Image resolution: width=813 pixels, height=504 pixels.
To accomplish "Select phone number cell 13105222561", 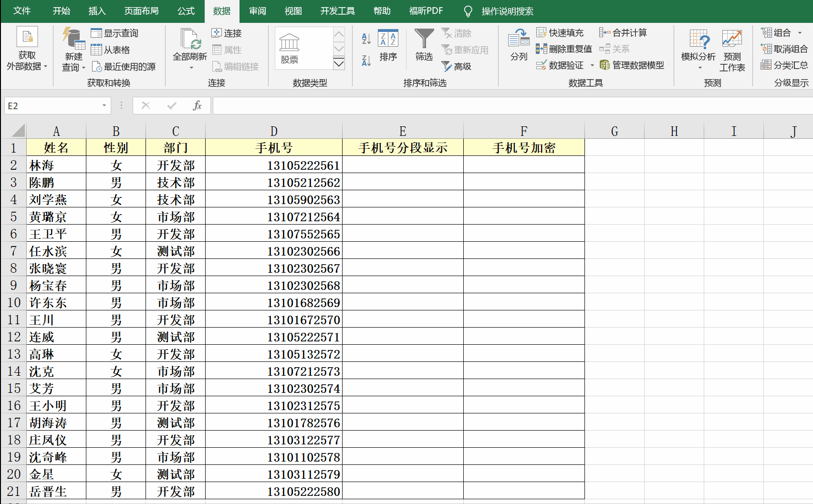I will pos(274,165).
